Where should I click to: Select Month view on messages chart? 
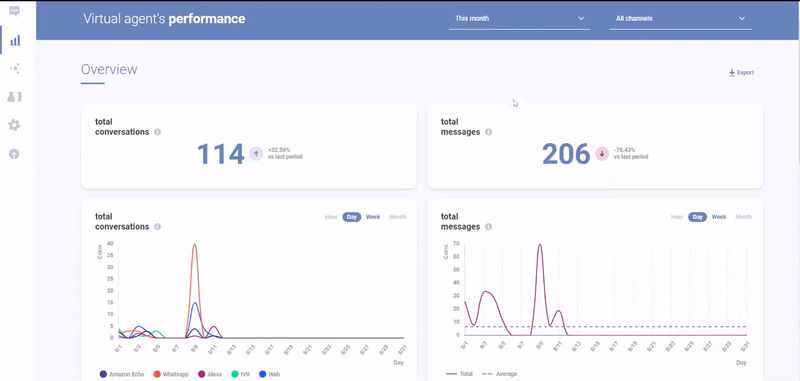[x=743, y=217]
